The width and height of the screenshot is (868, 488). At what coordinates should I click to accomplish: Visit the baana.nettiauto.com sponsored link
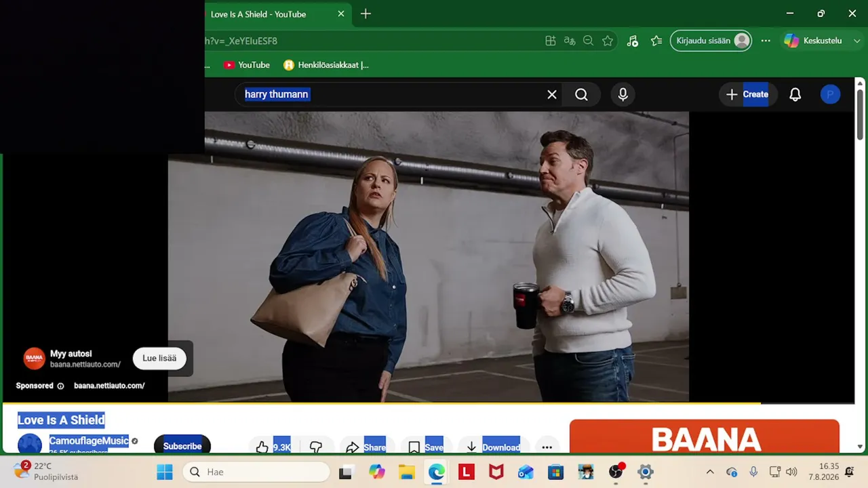109,386
